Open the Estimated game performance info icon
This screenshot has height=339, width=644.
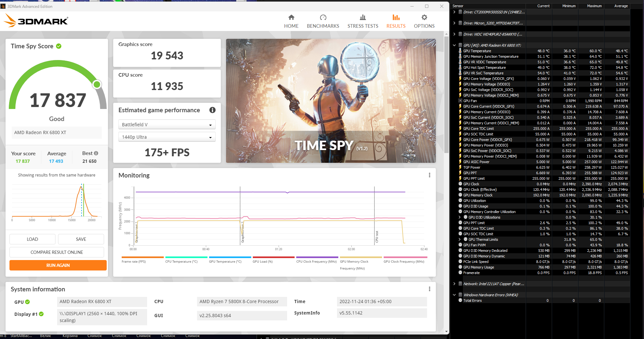pos(212,110)
